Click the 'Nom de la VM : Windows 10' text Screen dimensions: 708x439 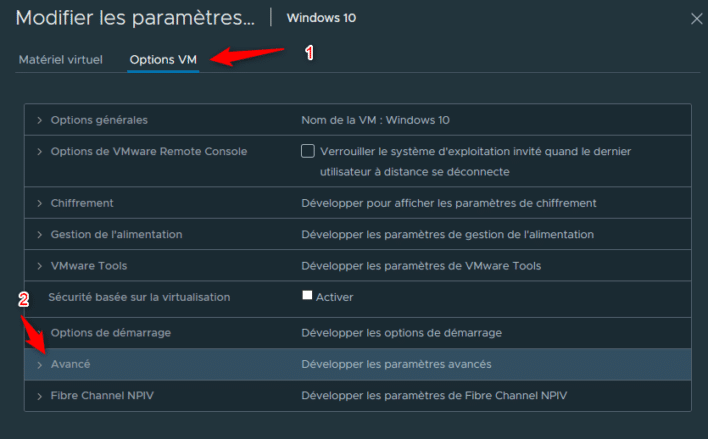pos(375,120)
